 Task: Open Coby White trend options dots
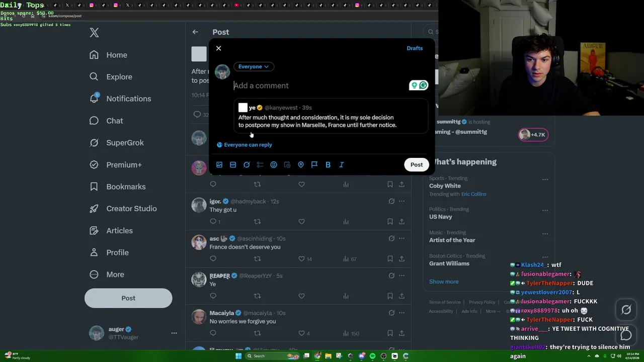[x=545, y=179]
